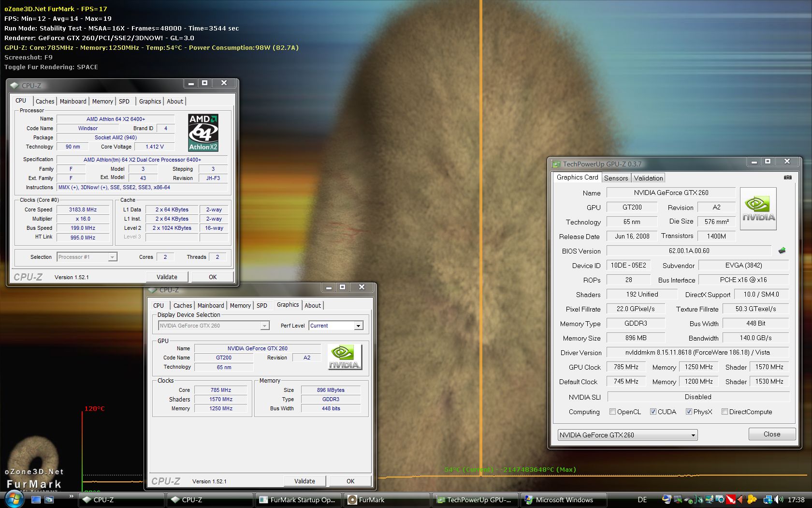Click the DE language bar indicator
The width and height of the screenshot is (812, 508).
642,500
